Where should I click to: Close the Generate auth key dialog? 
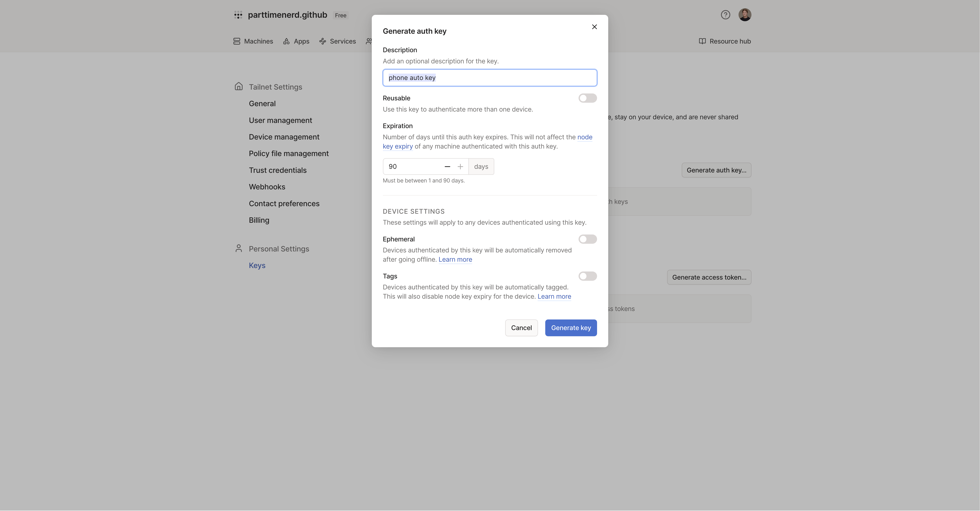coord(594,27)
